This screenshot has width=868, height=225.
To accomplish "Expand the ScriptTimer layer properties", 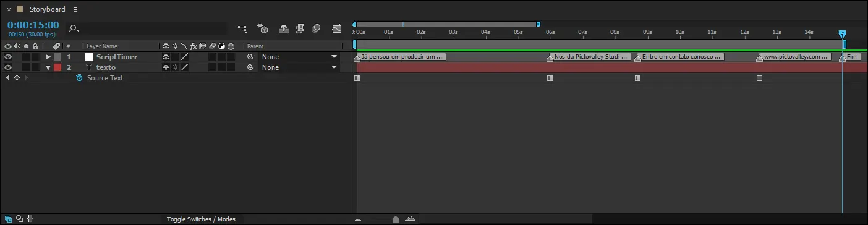I will tap(48, 57).
